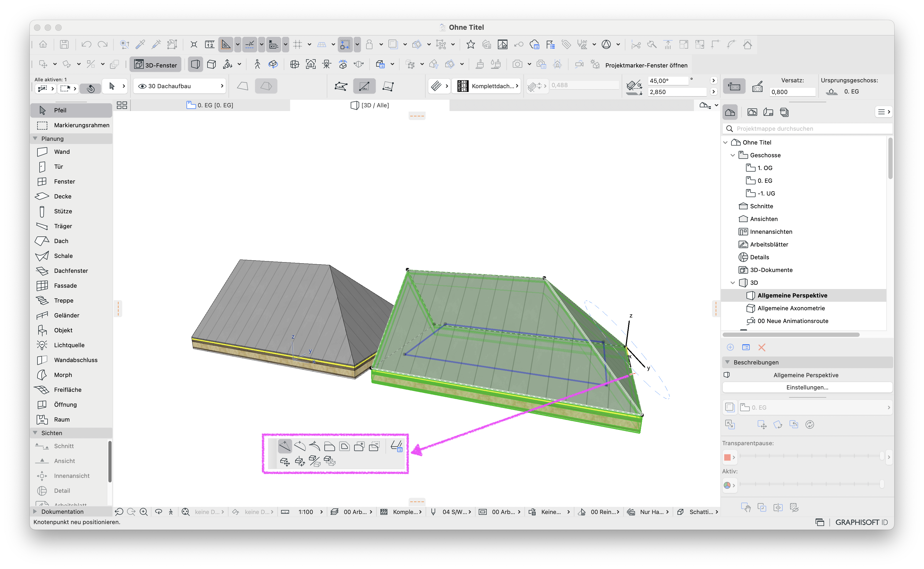
Task: Toggle the eye icon on 30 Dachaufbau layer
Action: point(142,86)
